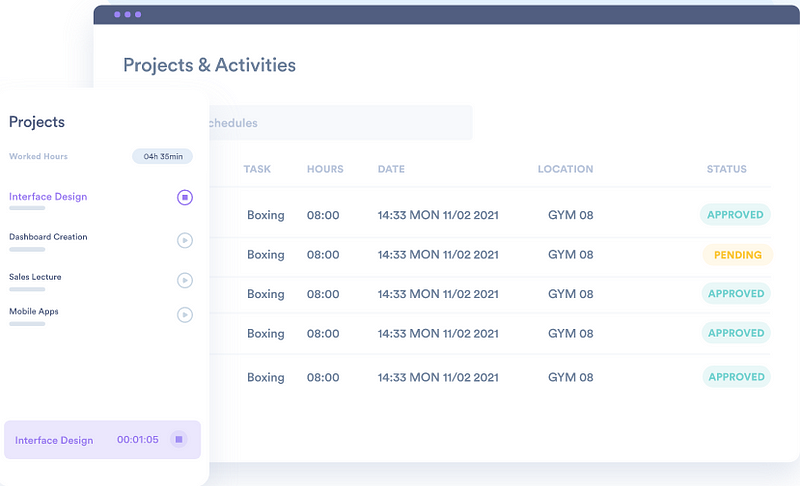Sort by the LOCATION column header
The image size is (800, 486).
(565, 169)
